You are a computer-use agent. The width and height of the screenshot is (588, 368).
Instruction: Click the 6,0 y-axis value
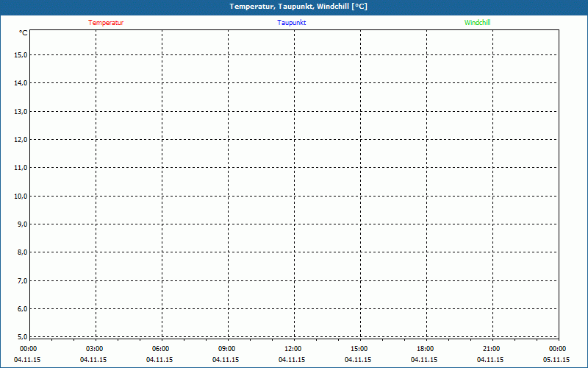tap(22, 308)
